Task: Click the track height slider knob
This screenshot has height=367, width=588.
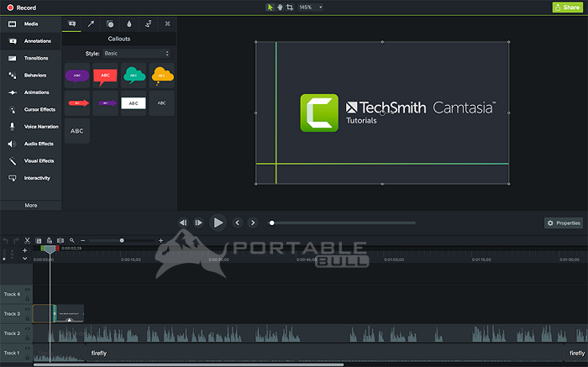Action: click(x=4, y=259)
